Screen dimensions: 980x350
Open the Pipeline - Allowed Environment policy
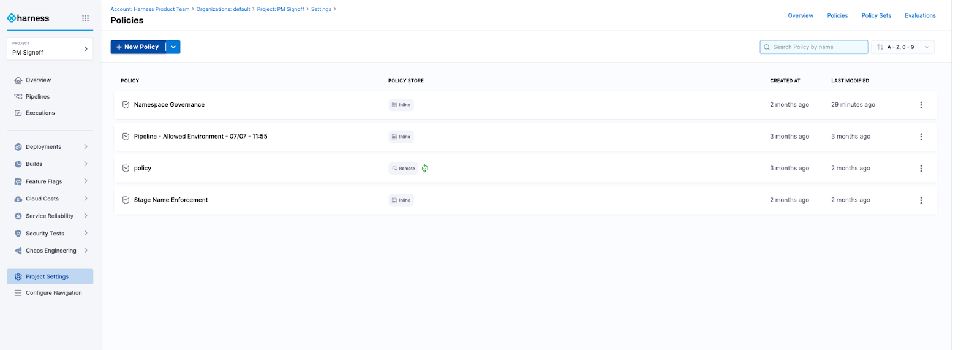[x=200, y=137]
